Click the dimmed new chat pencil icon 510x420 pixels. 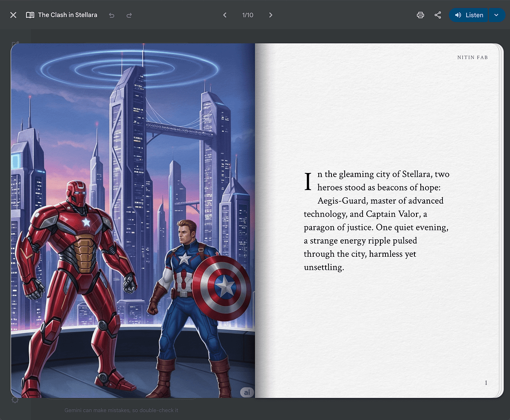pyautogui.click(x=15, y=44)
